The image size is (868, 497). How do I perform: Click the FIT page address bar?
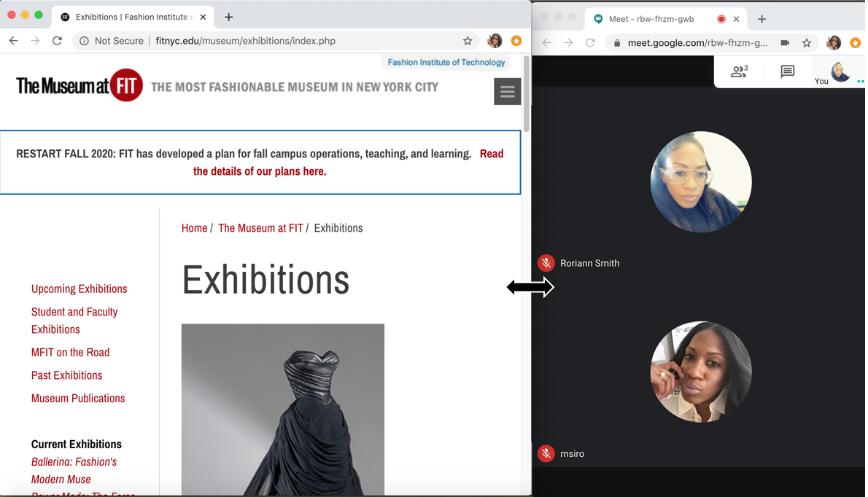(x=292, y=42)
